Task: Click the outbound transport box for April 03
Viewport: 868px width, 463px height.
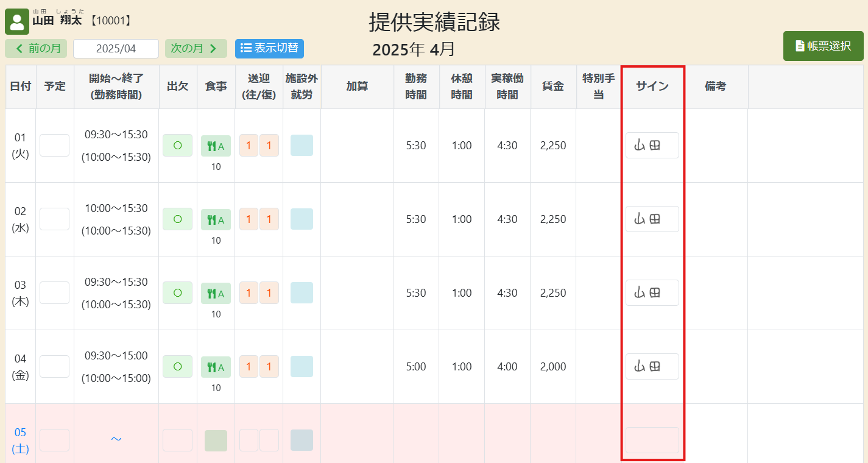Action: click(x=249, y=293)
